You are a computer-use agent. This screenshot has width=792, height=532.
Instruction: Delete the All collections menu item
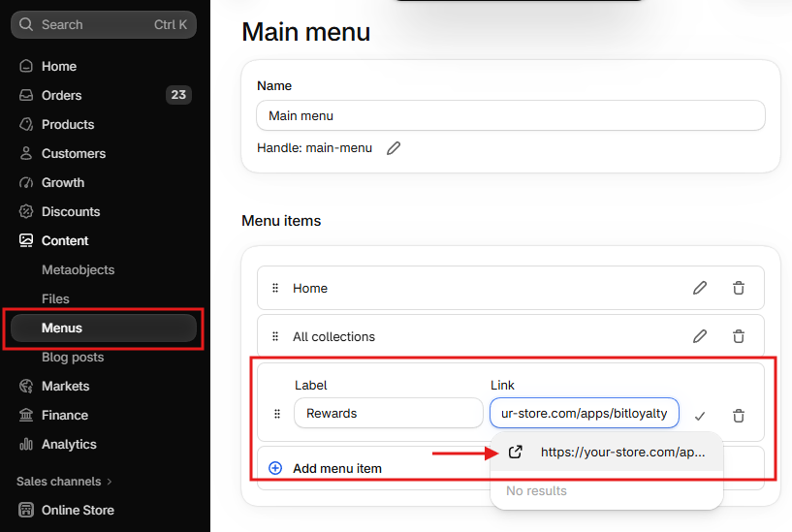739,336
